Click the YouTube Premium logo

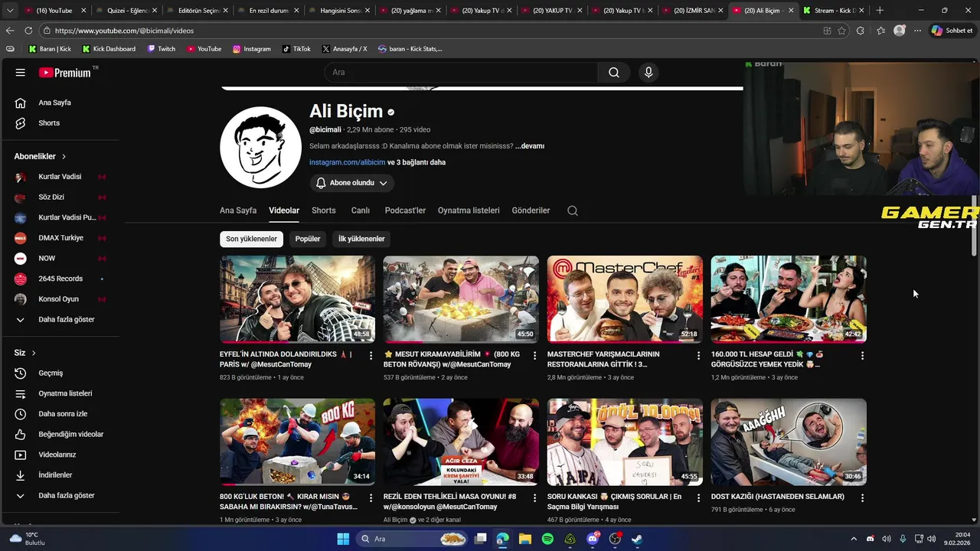click(65, 73)
